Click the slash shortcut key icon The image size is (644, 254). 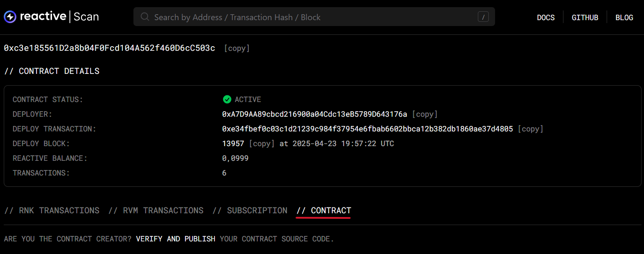click(483, 17)
